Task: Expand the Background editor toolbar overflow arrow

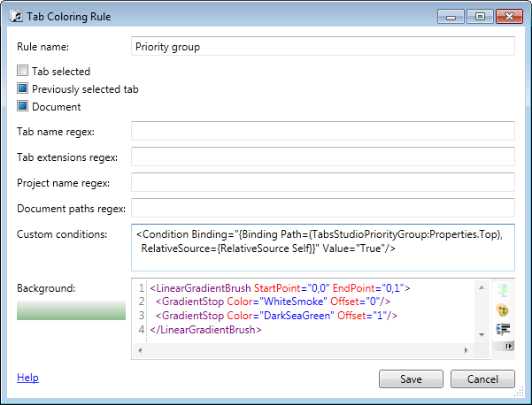Action: tap(508, 346)
